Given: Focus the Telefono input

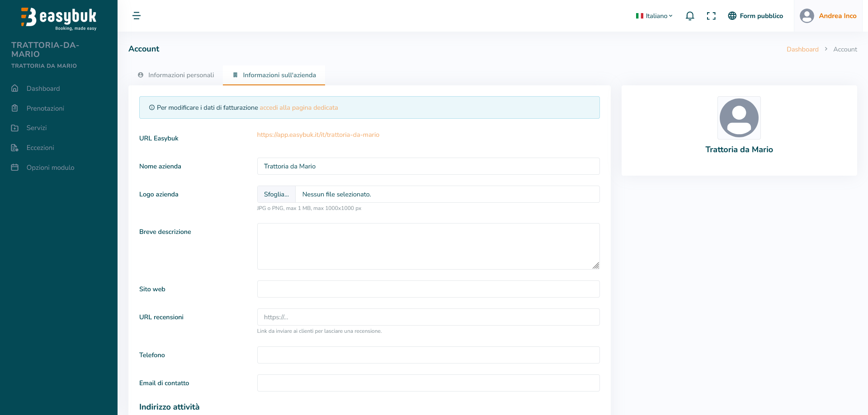Looking at the screenshot, I should [x=428, y=355].
